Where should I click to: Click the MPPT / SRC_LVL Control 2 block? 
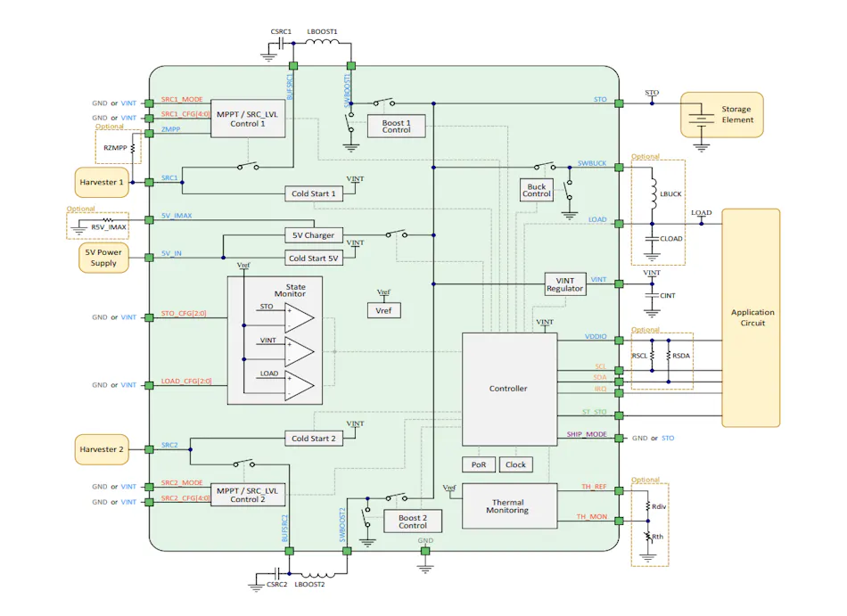tap(247, 495)
